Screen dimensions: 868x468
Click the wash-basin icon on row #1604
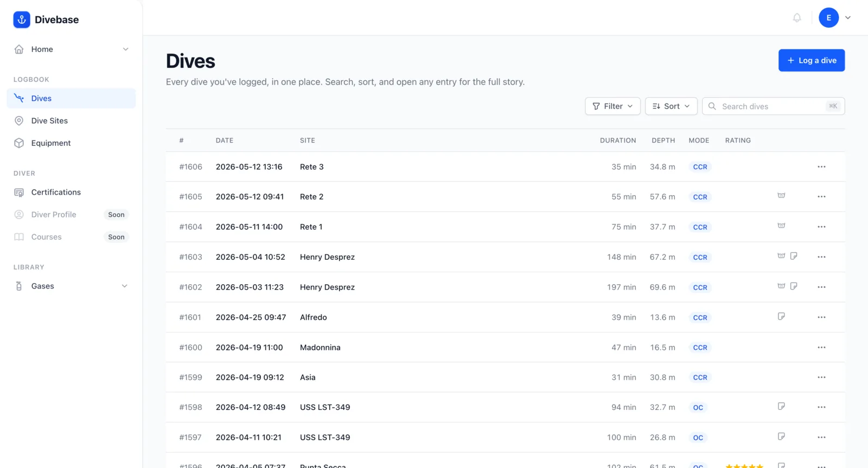tap(781, 226)
